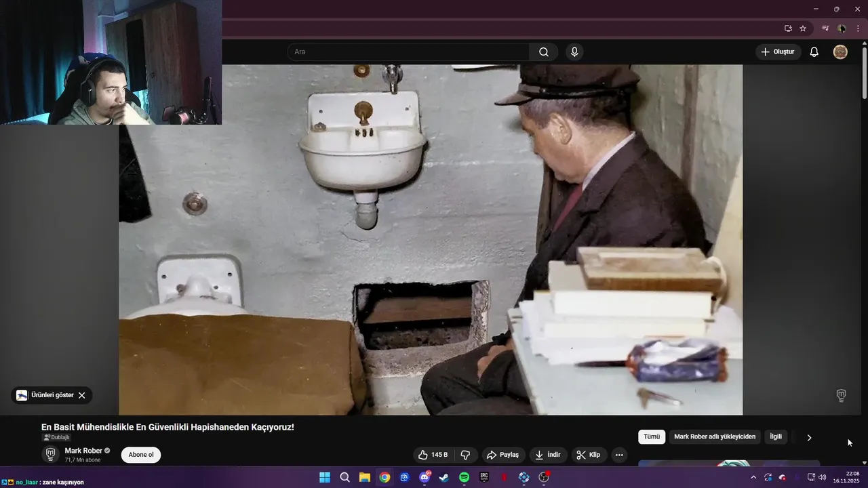Open Discord from the taskbar
The width and height of the screenshot is (868, 488).
point(425,477)
